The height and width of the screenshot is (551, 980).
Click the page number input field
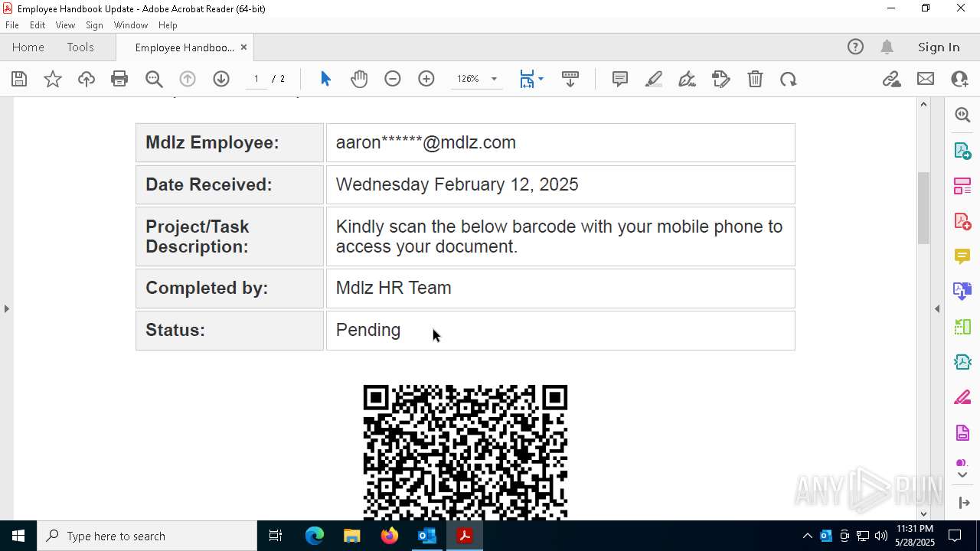[256, 79]
